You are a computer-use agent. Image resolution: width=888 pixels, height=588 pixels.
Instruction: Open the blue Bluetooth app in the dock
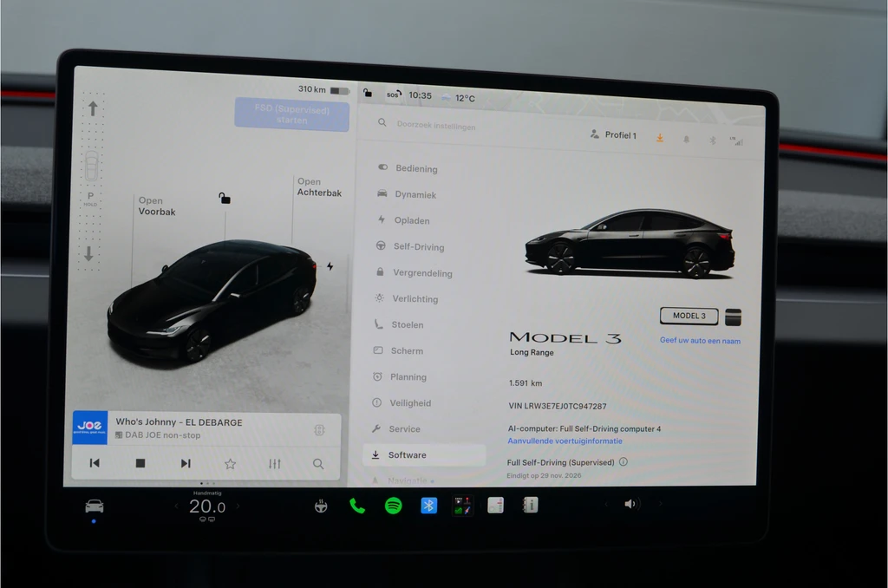pyautogui.click(x=428, y=506)
